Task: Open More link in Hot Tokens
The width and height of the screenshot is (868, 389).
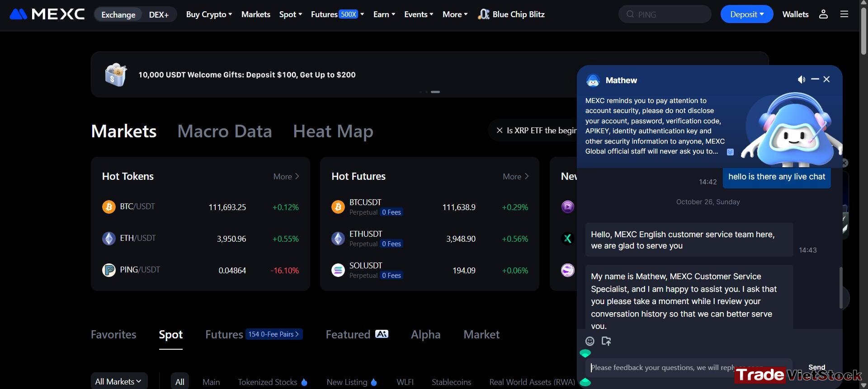Action: (x=286, y=177)
